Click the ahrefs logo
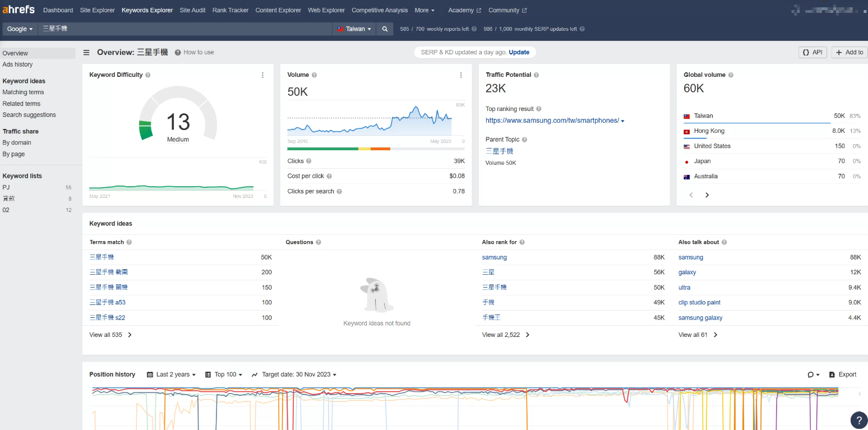The image size is (868, 430). [x=19, y=9]
